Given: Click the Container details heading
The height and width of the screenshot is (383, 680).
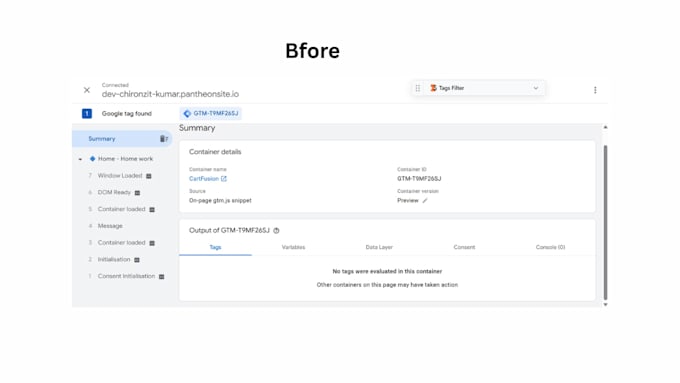Looking at the screenshot, I should click(215, 152).
